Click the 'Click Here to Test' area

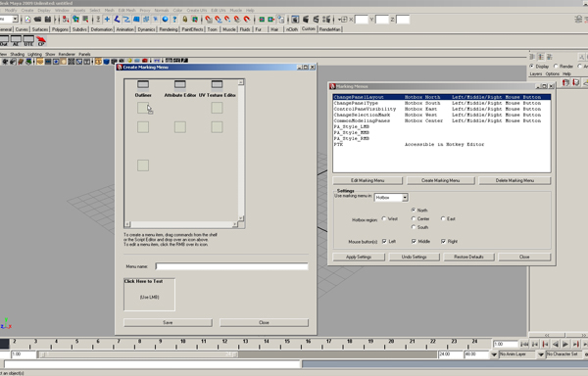[149, 295]
